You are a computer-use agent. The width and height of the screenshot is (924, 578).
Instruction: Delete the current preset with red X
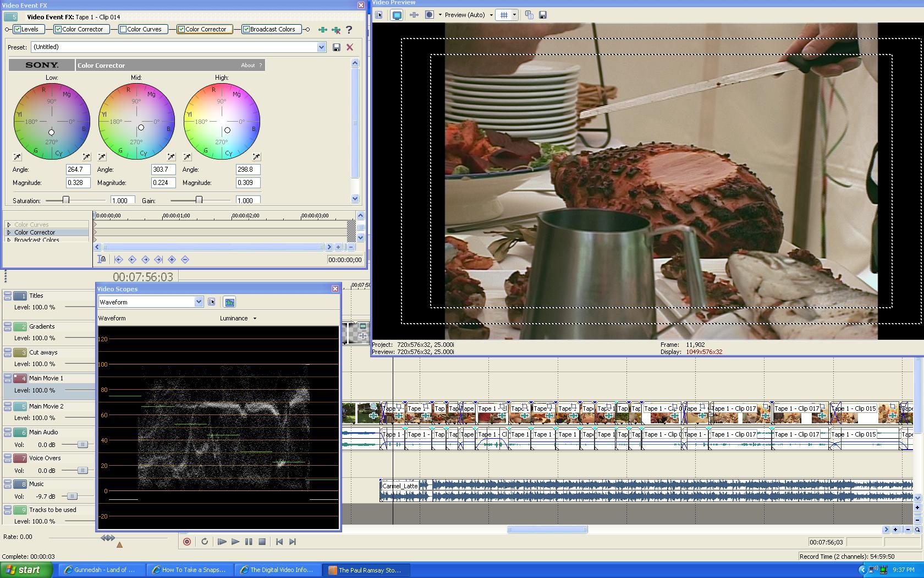click(x=350, y=47)
